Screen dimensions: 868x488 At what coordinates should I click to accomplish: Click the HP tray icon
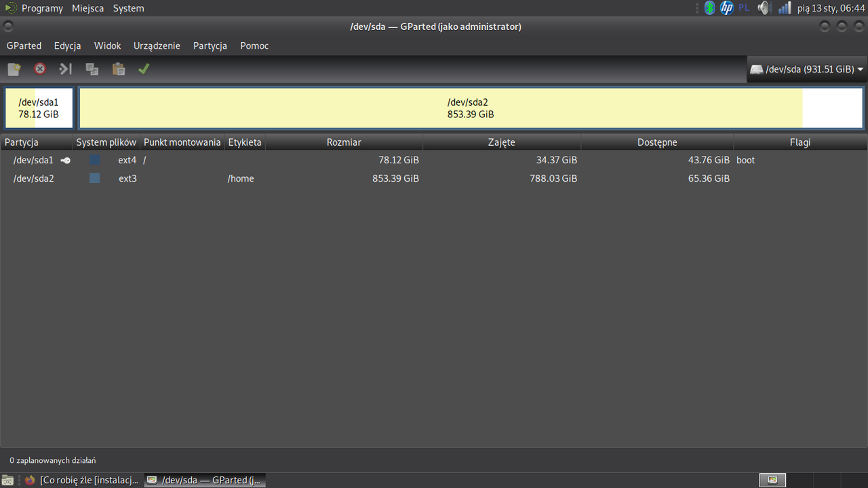click(727, 8)
